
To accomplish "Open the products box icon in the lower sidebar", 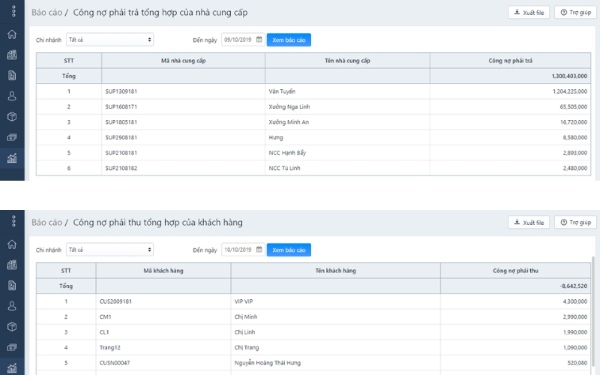I will tap(12, 326).
